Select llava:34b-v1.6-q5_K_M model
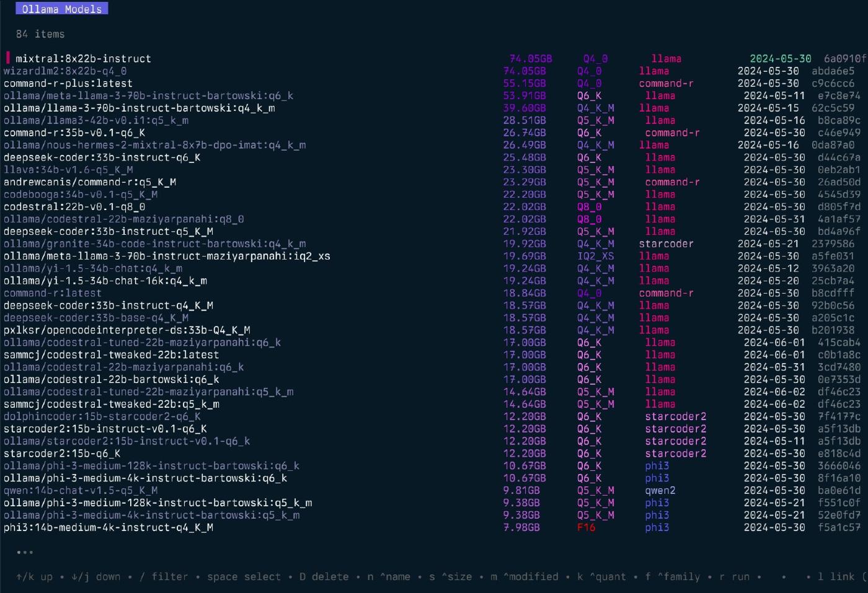Viewport: 868px width, 593px height. point(68,170)
